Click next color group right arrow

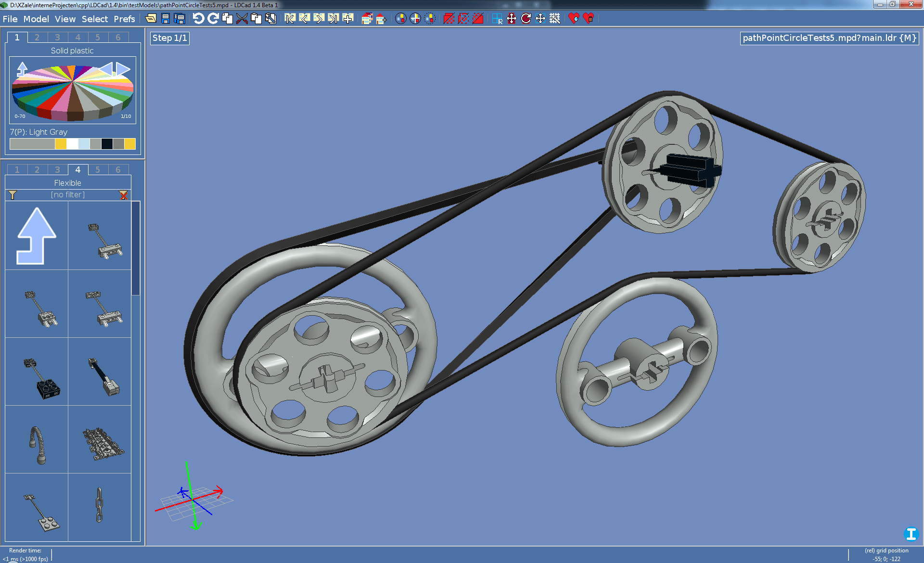click(x=124, y=69)
